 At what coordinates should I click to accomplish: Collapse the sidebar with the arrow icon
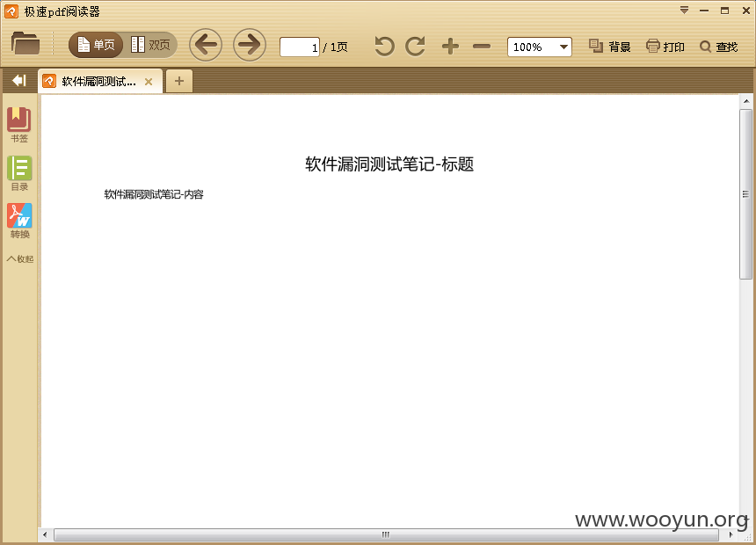[19, 81]
